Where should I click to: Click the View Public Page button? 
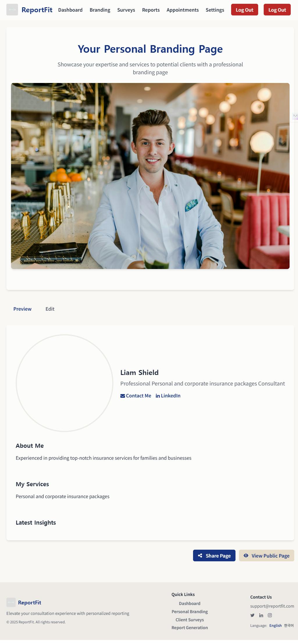pos(267,555)
